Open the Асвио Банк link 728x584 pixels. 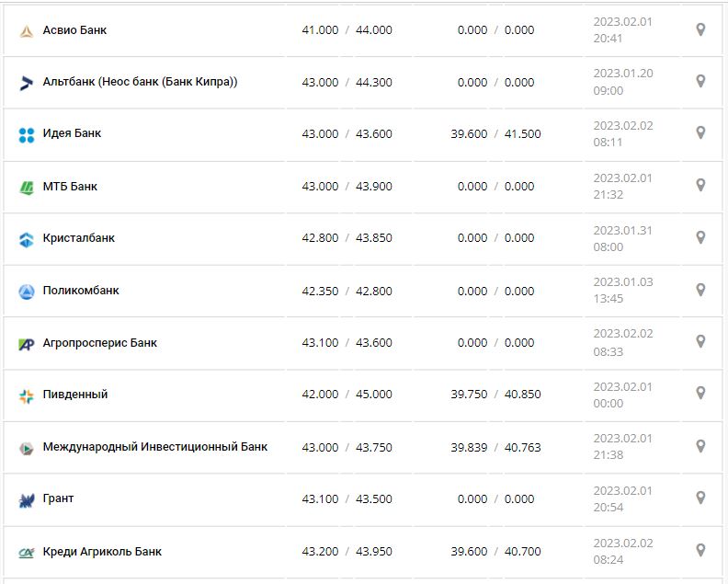point(74,30)
